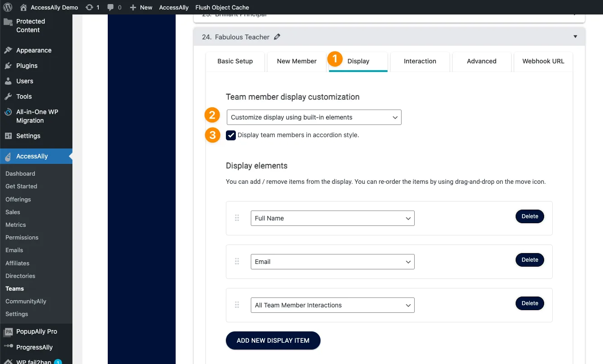Uncheck Display team members in accordion style
This screenshot has height=364, width=603.
231,135
